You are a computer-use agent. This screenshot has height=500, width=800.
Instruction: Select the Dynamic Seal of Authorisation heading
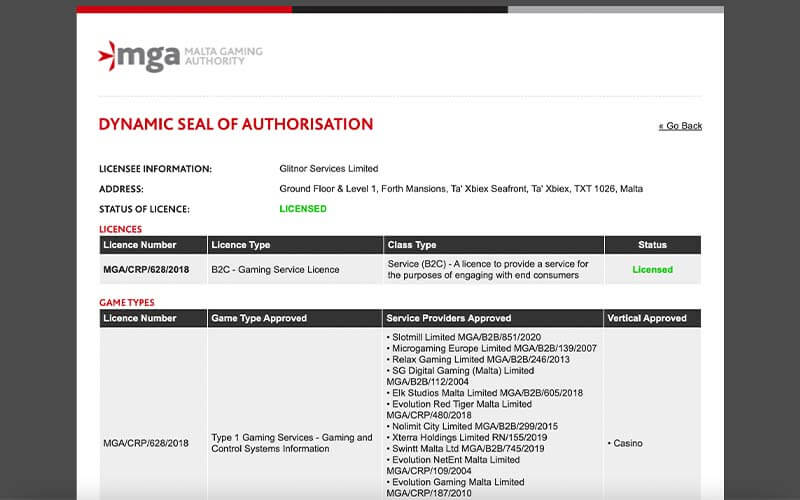[x=236, y=124]
